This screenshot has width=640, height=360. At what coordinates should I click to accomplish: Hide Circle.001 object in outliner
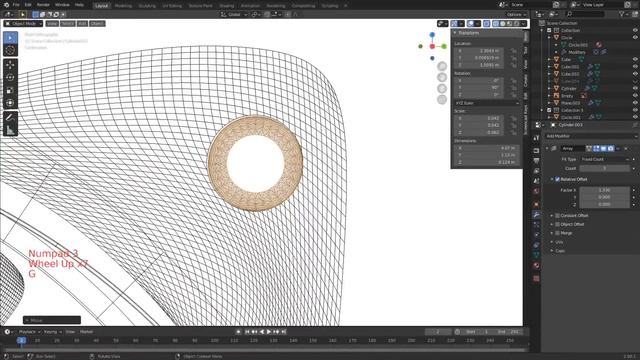pos(635,118)
